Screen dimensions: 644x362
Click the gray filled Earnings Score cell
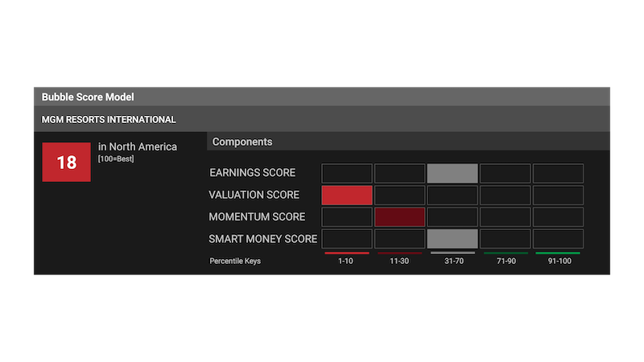(452, 173)
